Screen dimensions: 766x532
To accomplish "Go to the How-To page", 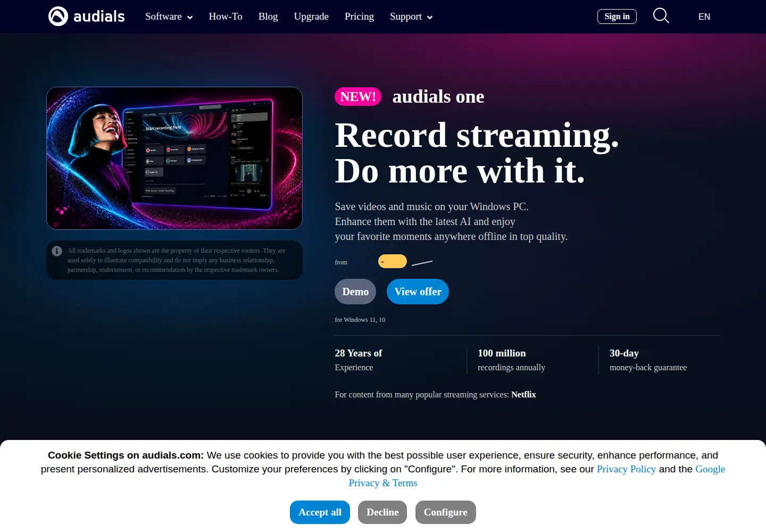I will pos(226,16).
